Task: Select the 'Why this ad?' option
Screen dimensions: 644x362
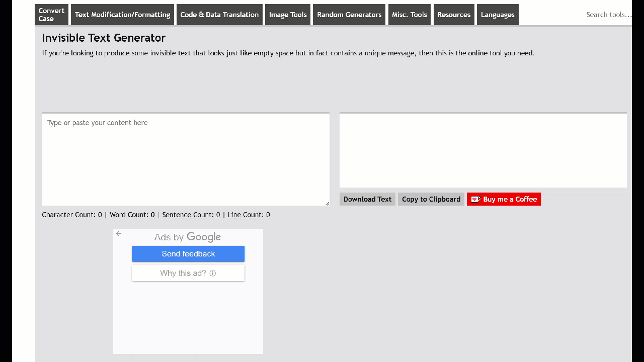Action: (183, 274)
